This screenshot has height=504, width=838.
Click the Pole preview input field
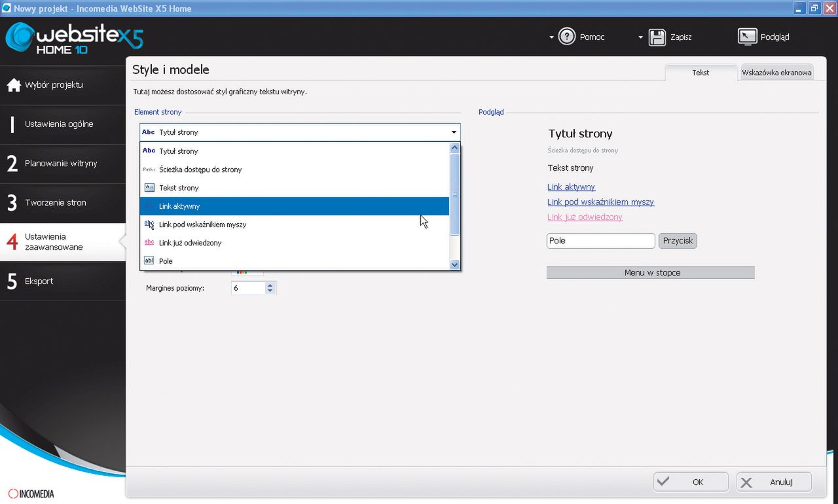click(600, 241)
